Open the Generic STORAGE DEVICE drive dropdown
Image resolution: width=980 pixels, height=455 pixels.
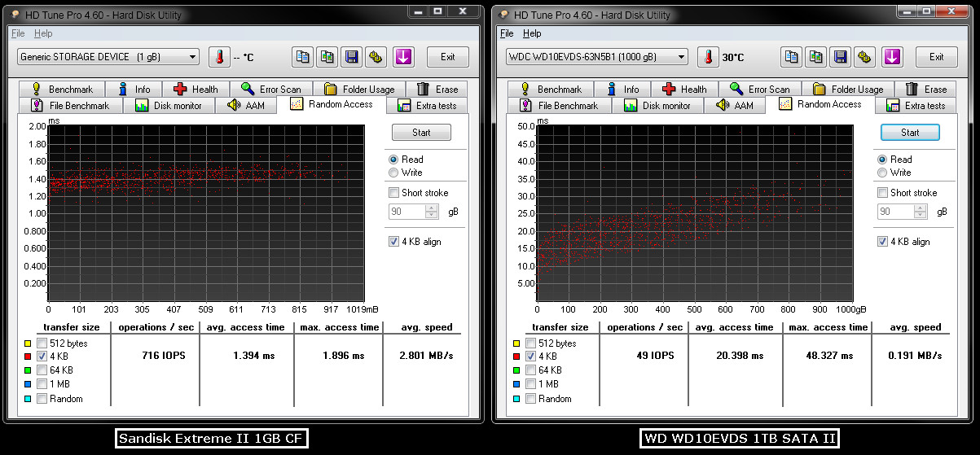[108, 57]
